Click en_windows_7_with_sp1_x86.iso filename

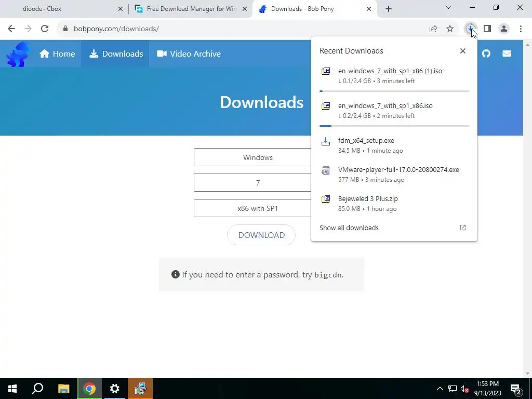click(x=385, y=105)
